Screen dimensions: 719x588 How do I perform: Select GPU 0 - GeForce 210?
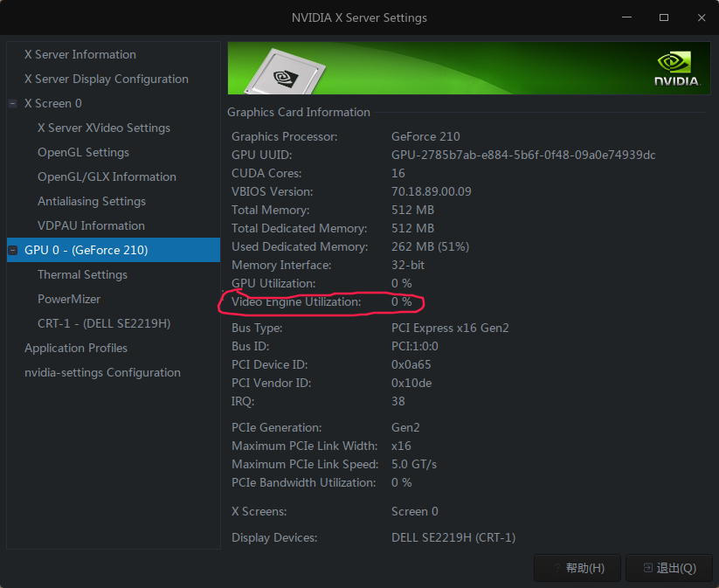click(x=86, y=250)
